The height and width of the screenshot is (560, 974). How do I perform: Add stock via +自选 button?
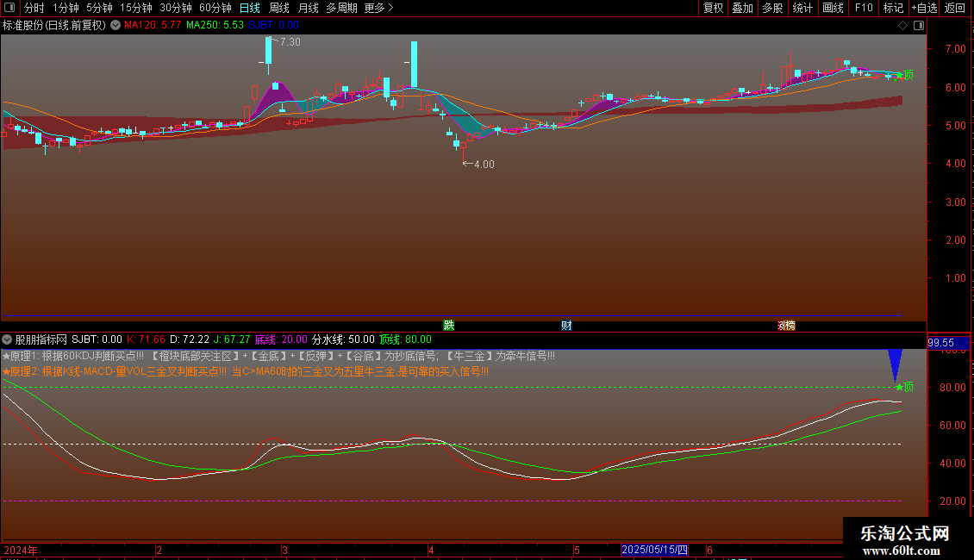click(924, 8)
